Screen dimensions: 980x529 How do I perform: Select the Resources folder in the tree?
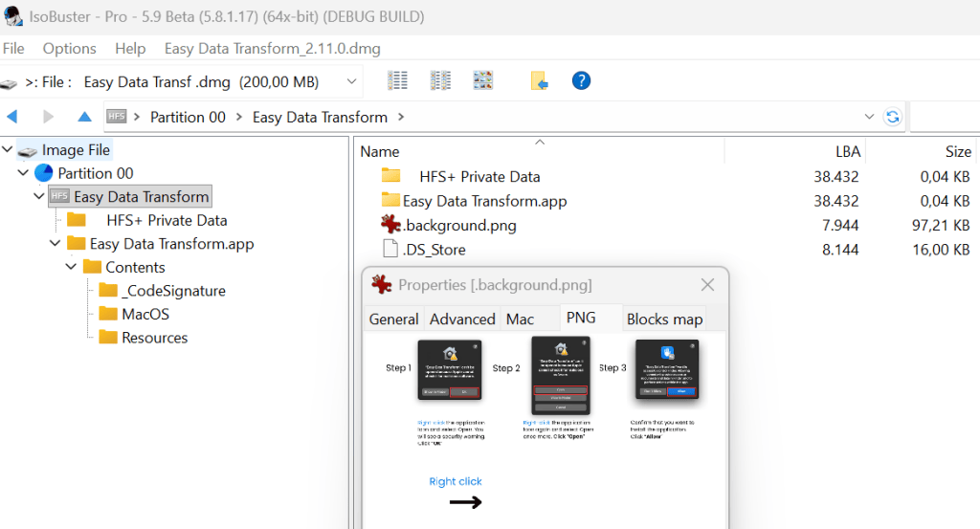pyautogui.click(x=154, y=338)
